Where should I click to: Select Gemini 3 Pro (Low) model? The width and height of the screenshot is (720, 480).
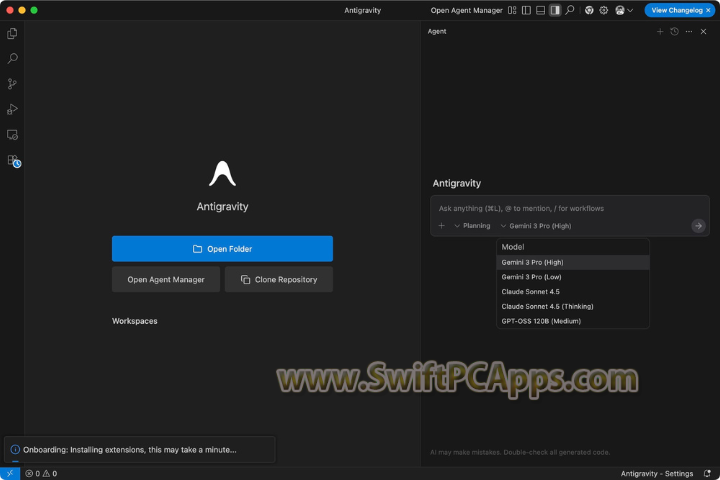click(x=573, y=277)
